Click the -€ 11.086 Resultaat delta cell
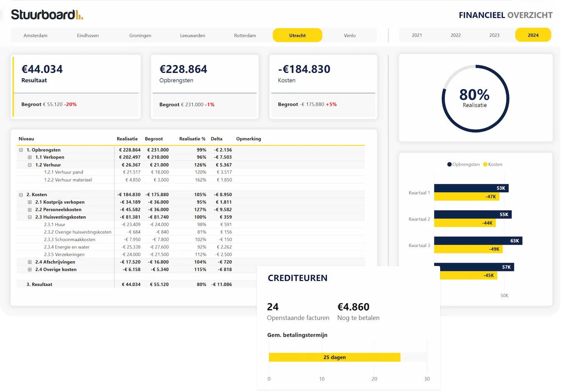The height and width of the screenshot is (392, 583). [x=222, y=284]
